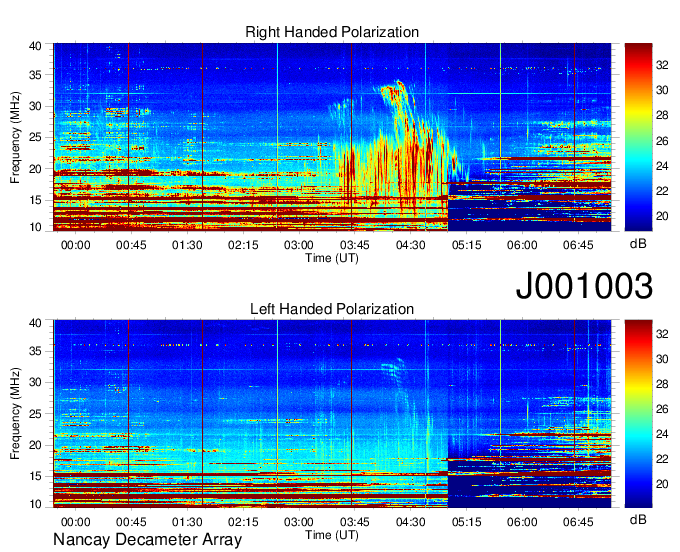
Task: Click the '40' frequency tick on Left Handed plot
Action: pos(35,323)
